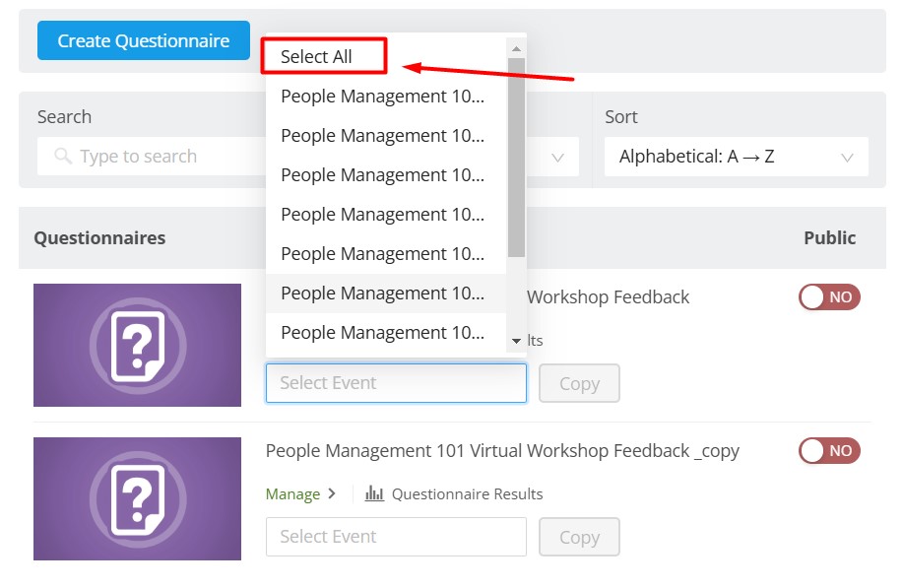
Task: Toggle Public switch for Feedback _copy questionnaire
Action: click(x=829, y=451)
